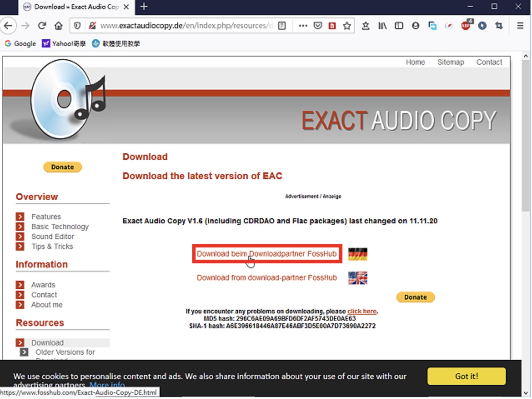532x399 pixels.
Task: Accept cookies with Got it! button
Action: click(467, 376)
